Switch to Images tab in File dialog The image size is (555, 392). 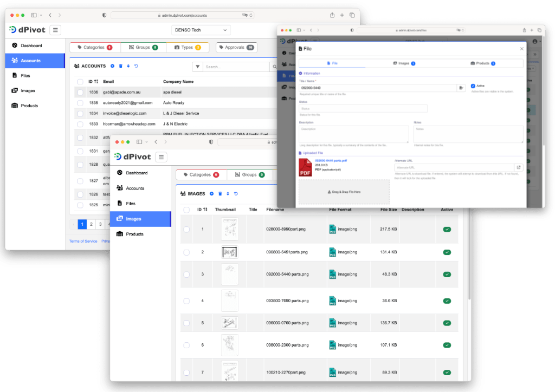(404, 63)
